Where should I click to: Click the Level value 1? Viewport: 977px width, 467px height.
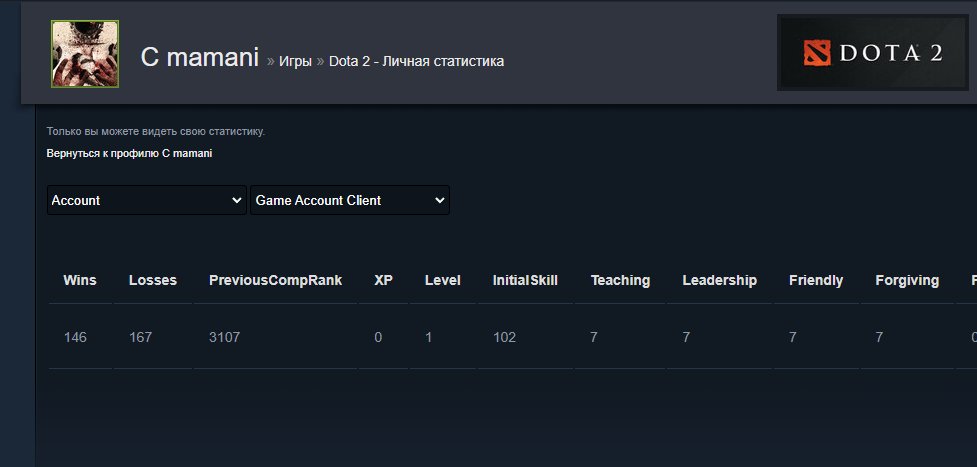428,337
